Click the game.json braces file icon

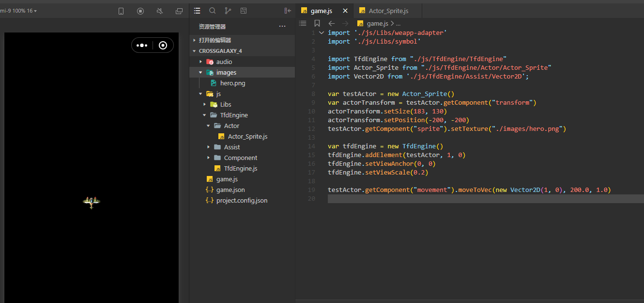pos(210,190)
